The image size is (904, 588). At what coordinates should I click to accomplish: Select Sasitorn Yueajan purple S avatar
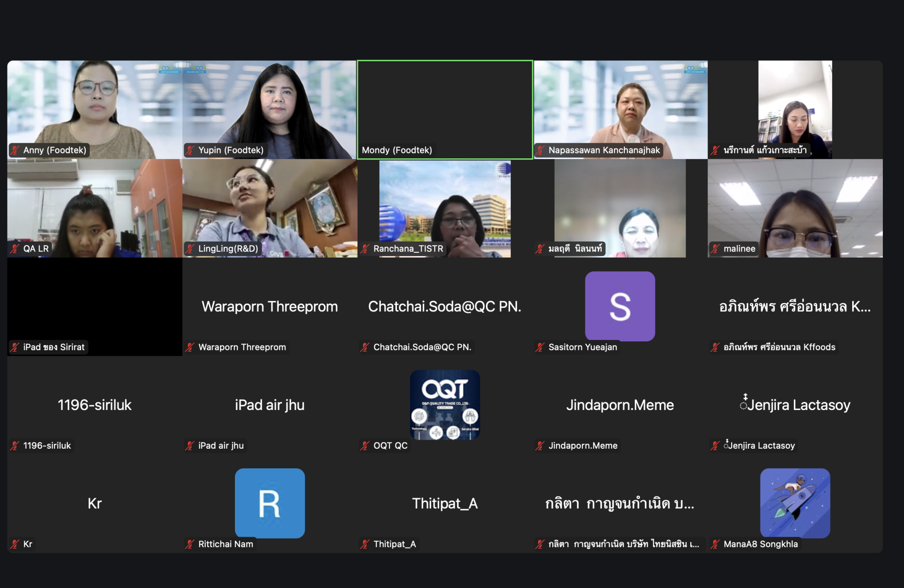(620, 306)
